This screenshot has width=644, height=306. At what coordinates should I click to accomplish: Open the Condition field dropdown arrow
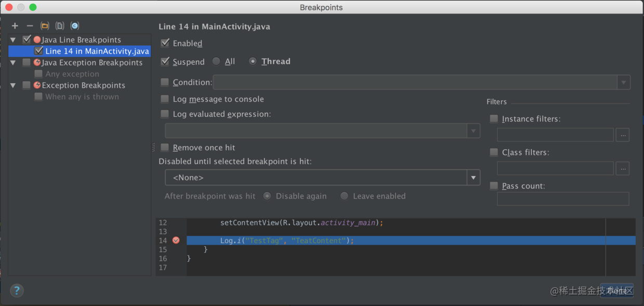(623, 83)
